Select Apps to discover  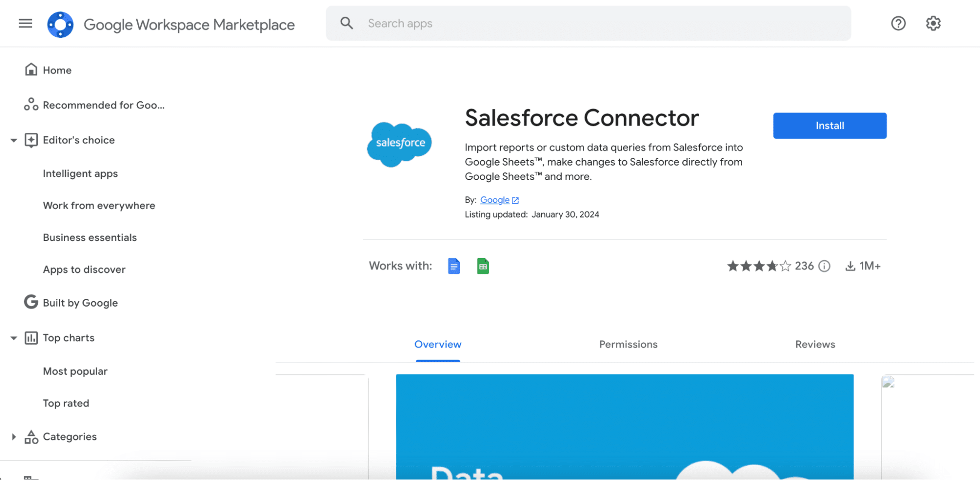pos(84,269)
